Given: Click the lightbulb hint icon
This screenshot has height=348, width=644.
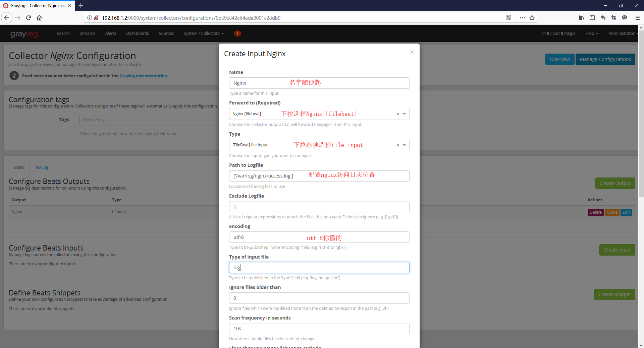Looking at the screenshot, I should click(x=14, y=76).
